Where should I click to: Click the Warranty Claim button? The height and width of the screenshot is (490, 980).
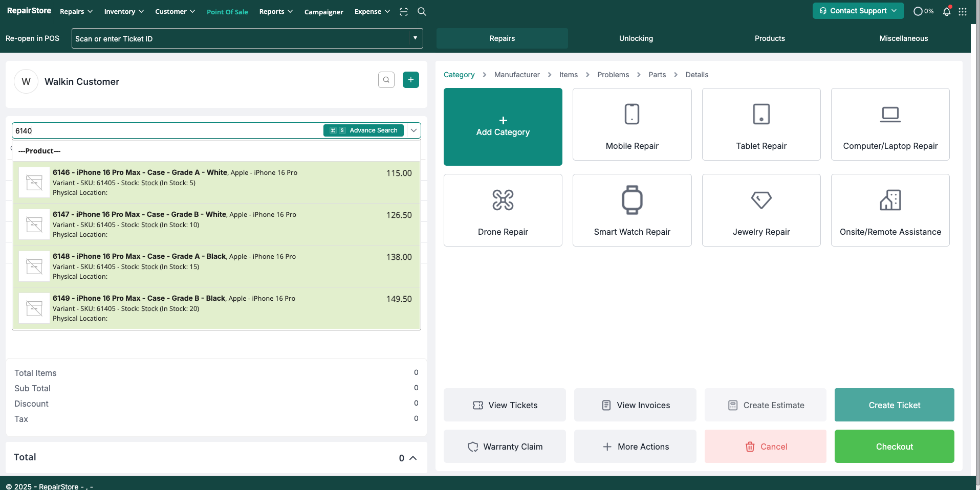pyautogui.click(x=505, y=447)
